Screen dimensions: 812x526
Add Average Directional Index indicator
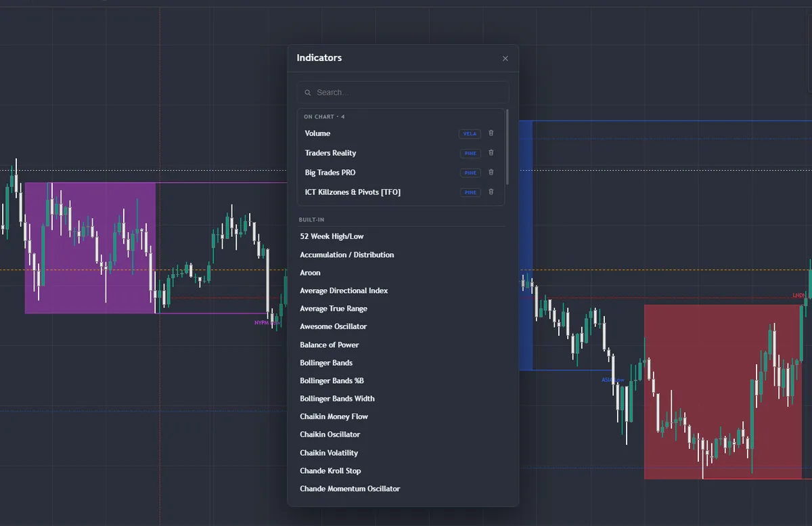[402, 290]
